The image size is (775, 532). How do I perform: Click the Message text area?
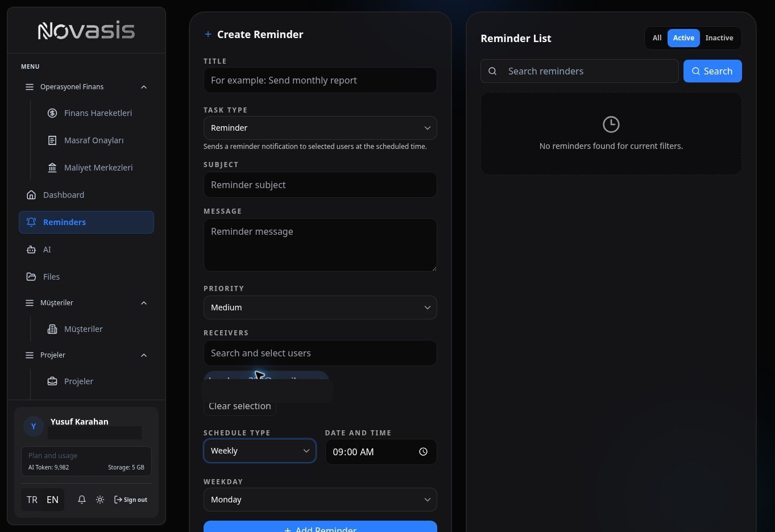click(320, 245)
